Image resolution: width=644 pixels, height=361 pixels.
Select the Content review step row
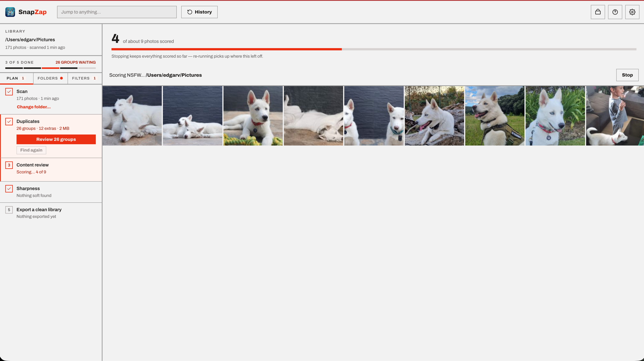[x=51, y=169]
